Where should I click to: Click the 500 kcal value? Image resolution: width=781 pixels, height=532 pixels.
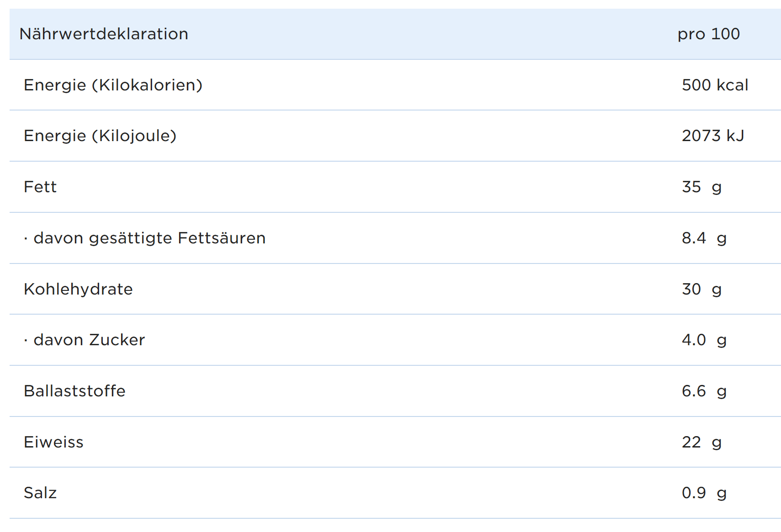coord(715,85)
